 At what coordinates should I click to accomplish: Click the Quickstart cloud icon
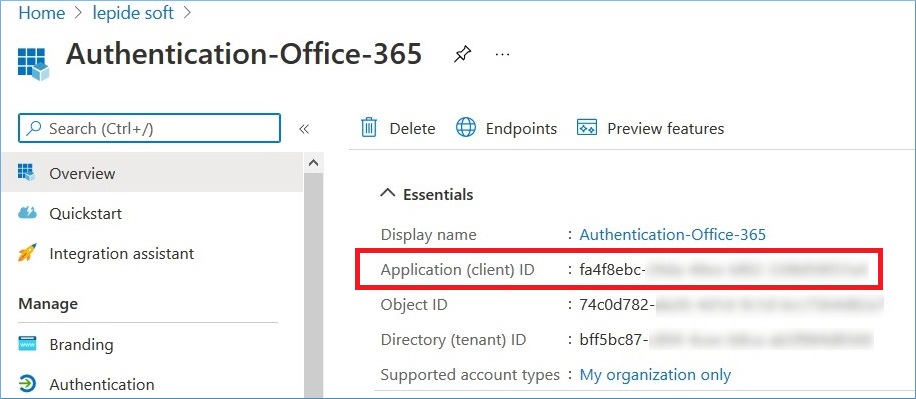[x=27, y=213]
